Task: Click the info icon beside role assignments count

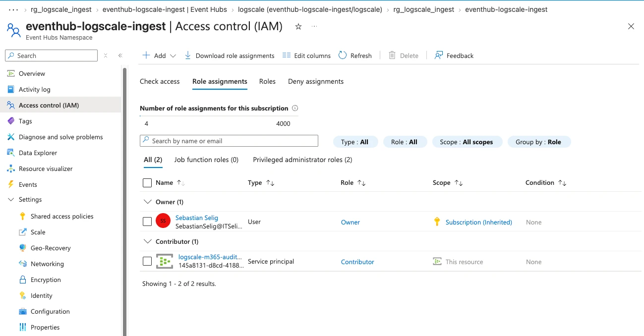Action: [295, 108]
